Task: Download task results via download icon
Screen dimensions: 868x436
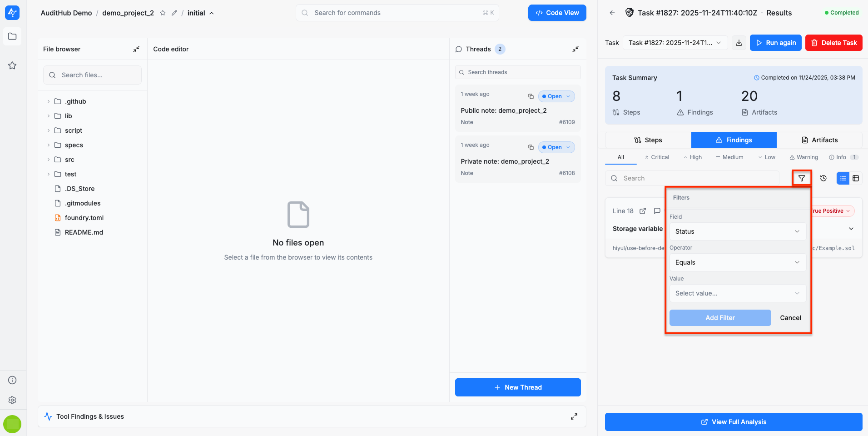Action: (x=739, y=43)
